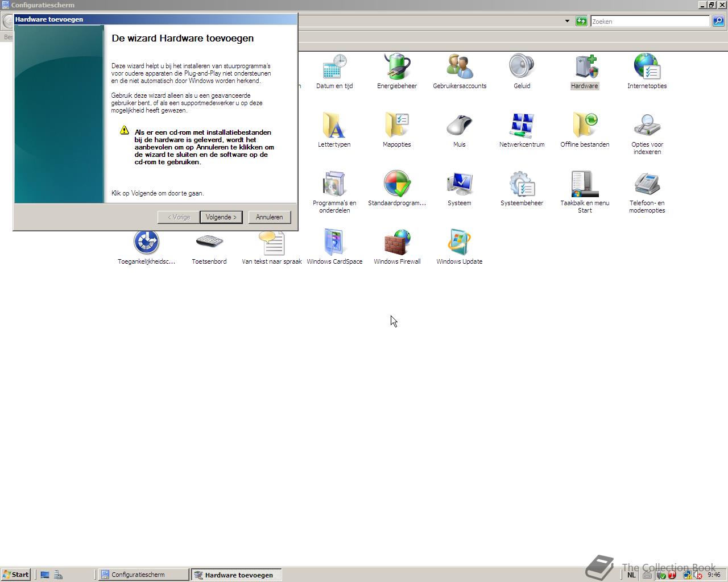Open Gebruikersaccounts
This screenshot has height=582, width=728.
click(460, 72)
